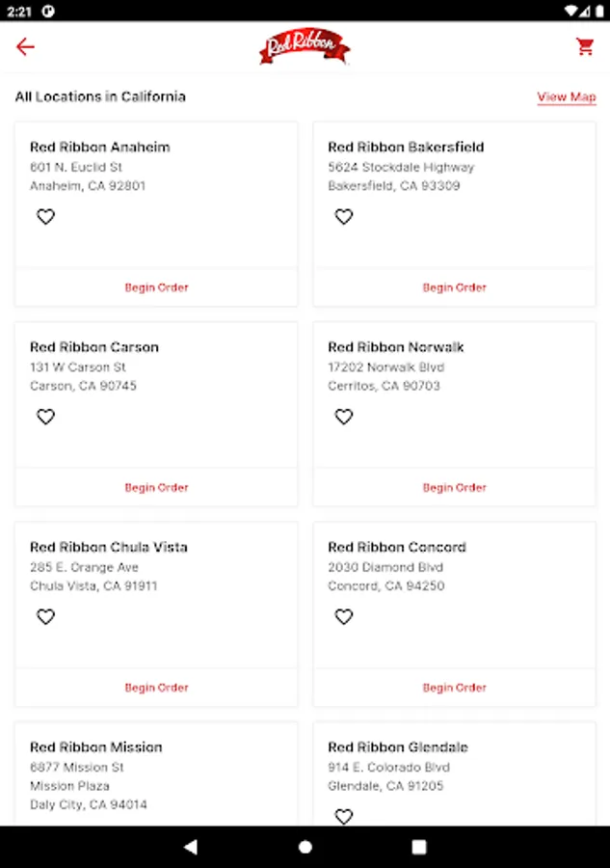The image size is (610, 868).
Task: Start an order at Chula Vista
Action: (x=156, y=688)
